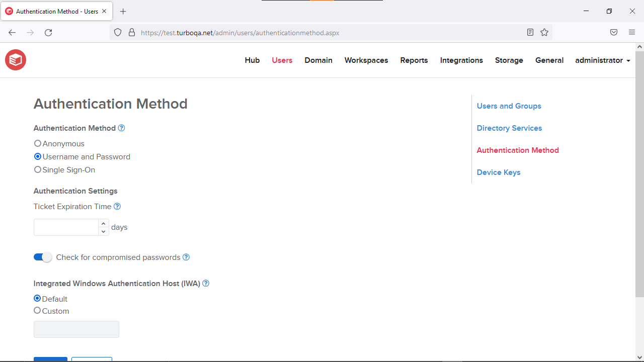Screen dimensions: 644x362
Task: Click the ticket expiration days field
Action: coord(66,227)
